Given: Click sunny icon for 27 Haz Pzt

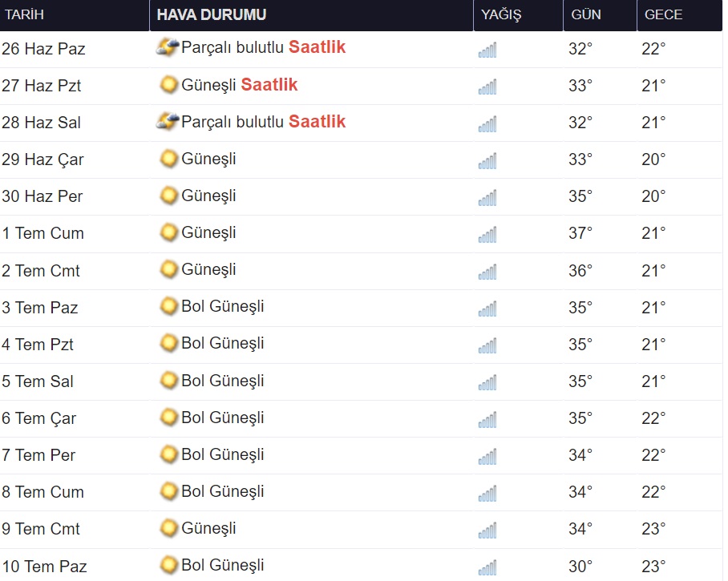Looking at the screenshot, I should tap(168, 84).
